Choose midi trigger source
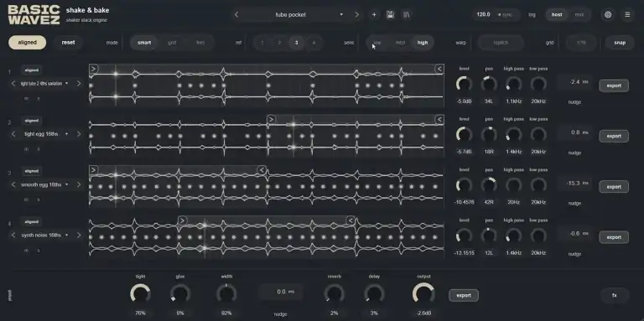The width and height of the screenshot is (644, 321). (579, 15)
